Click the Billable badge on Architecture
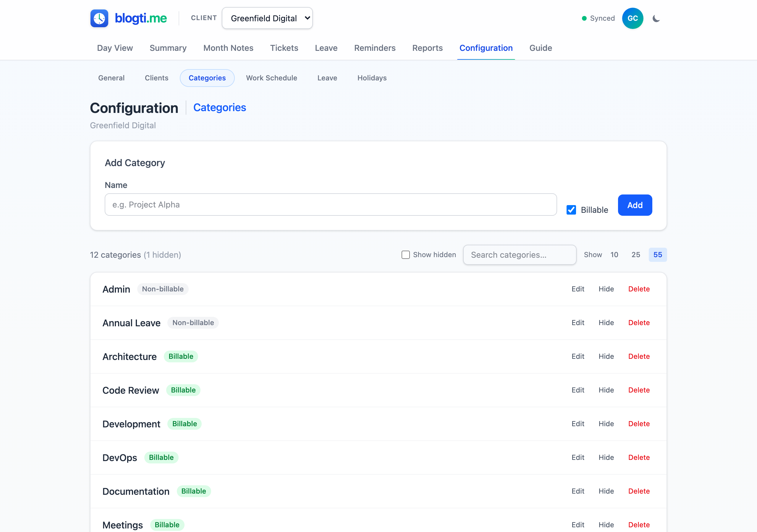The width and height of the screenshot is (757, 532). (x=181, y=356)
